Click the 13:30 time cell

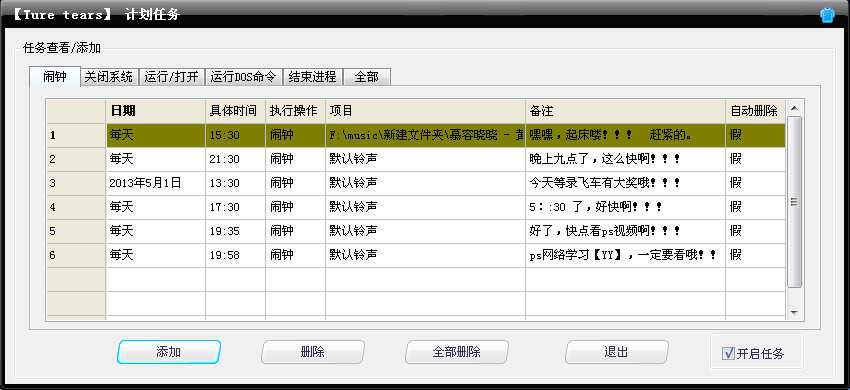(235, 183)
